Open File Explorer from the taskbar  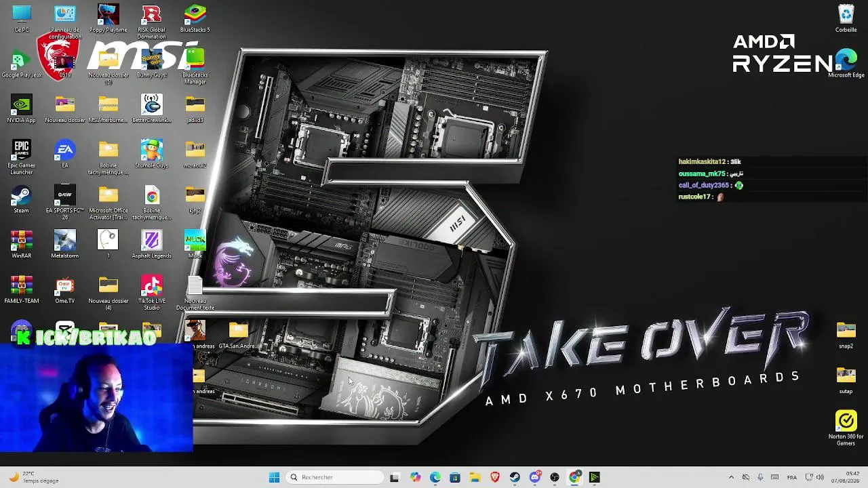(475, 477)
